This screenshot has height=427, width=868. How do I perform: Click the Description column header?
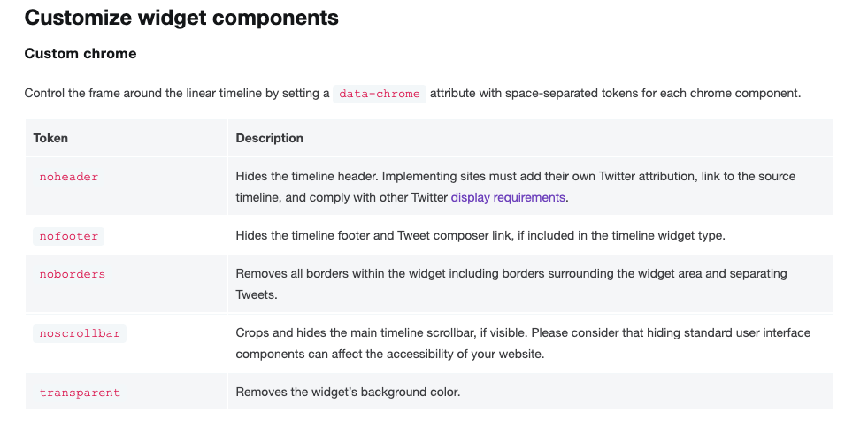tap(270, 138)
